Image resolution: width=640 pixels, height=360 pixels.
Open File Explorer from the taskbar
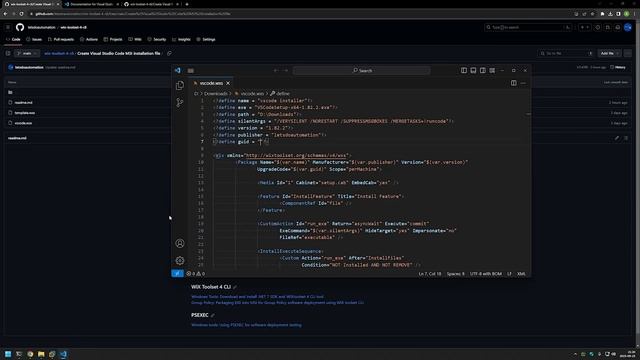(x=41, y=354)
